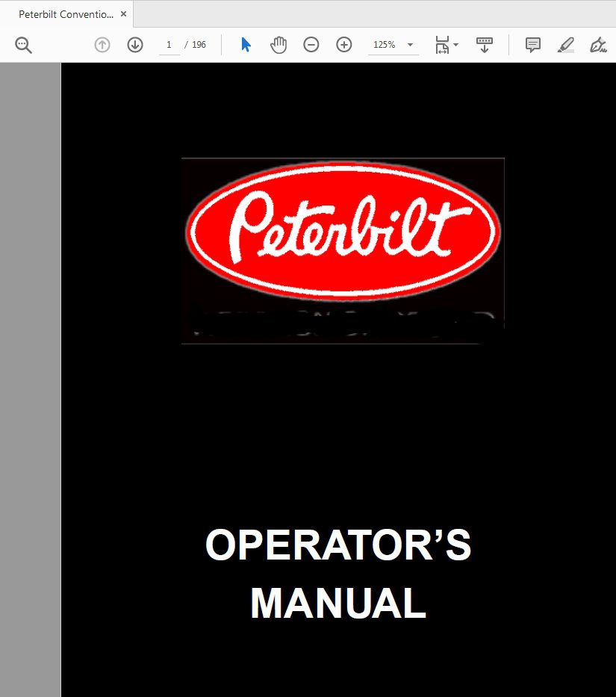The height and width of the screenshot is (697, 616).
Task: Select the highlighter pen tool
Action: [x=566, y=45]
